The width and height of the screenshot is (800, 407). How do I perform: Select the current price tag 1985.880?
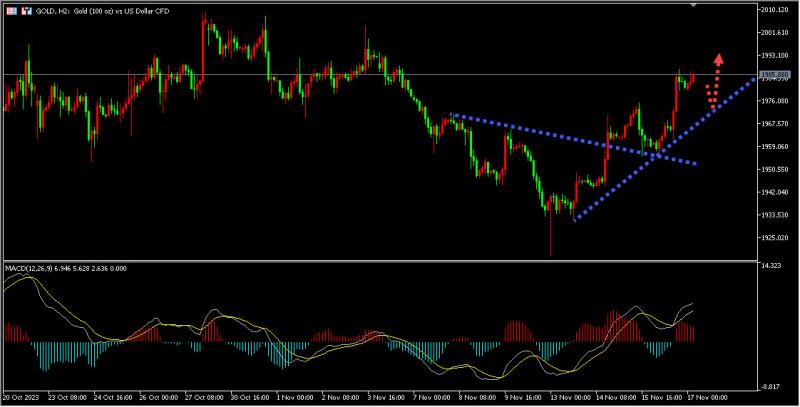pyautogui.click(x=774, y=75)
